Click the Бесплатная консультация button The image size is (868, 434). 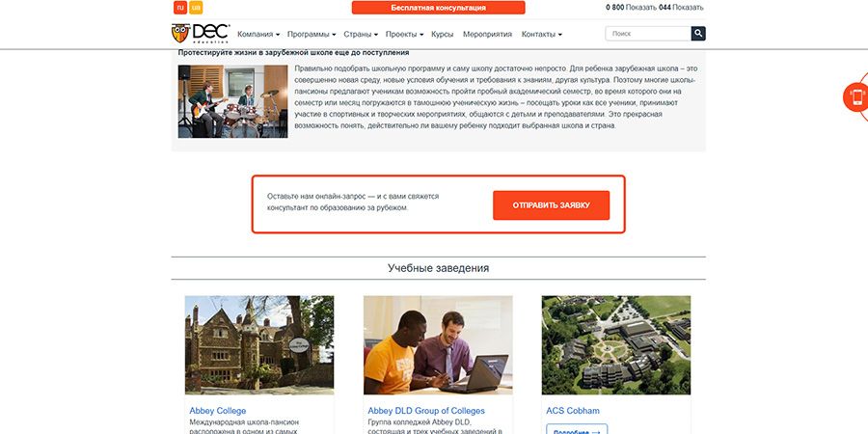(x=439, y=8)
